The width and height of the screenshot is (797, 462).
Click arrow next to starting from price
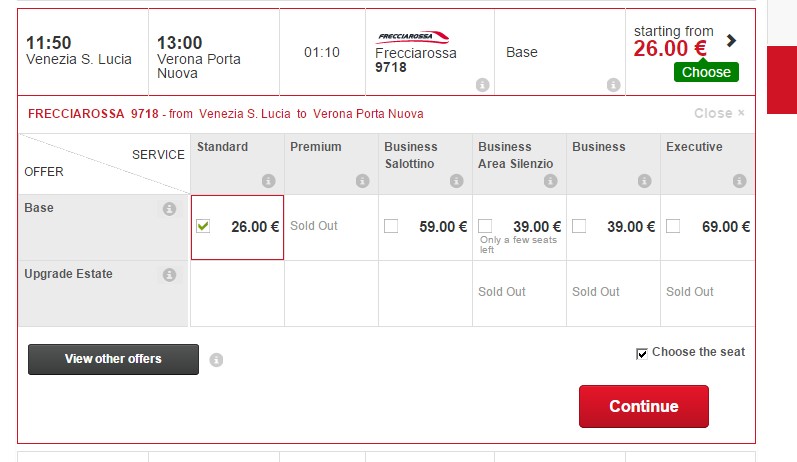tap(731, 40)
